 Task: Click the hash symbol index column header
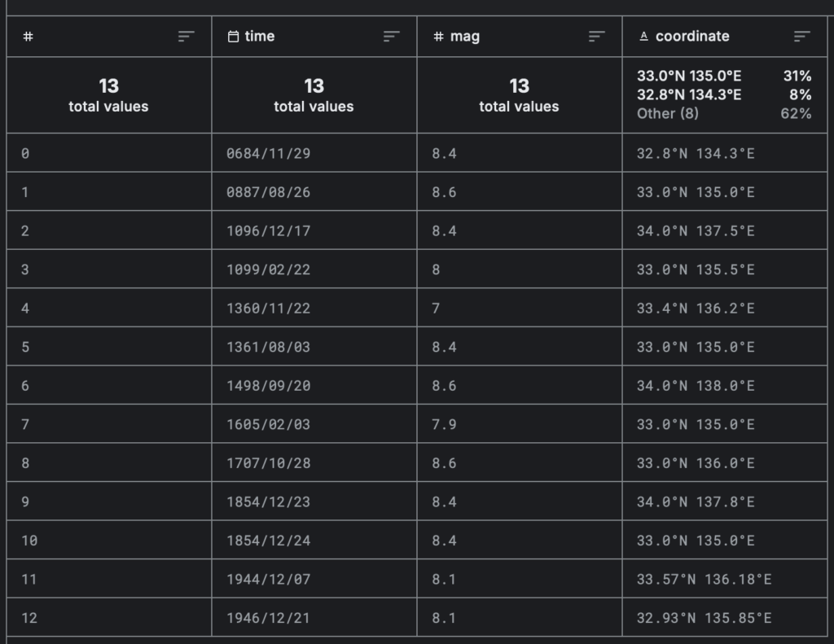click(29, 37)
